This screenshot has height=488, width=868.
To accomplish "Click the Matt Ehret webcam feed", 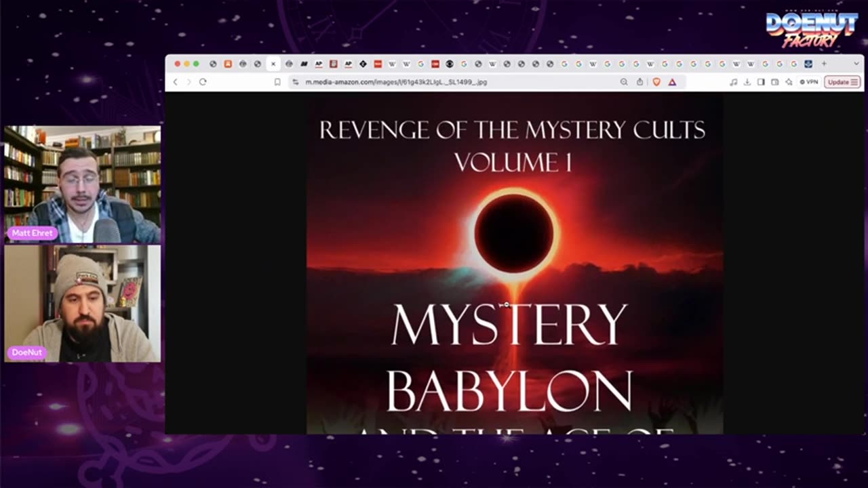I will pyautogui.click(x=83, y=184).
